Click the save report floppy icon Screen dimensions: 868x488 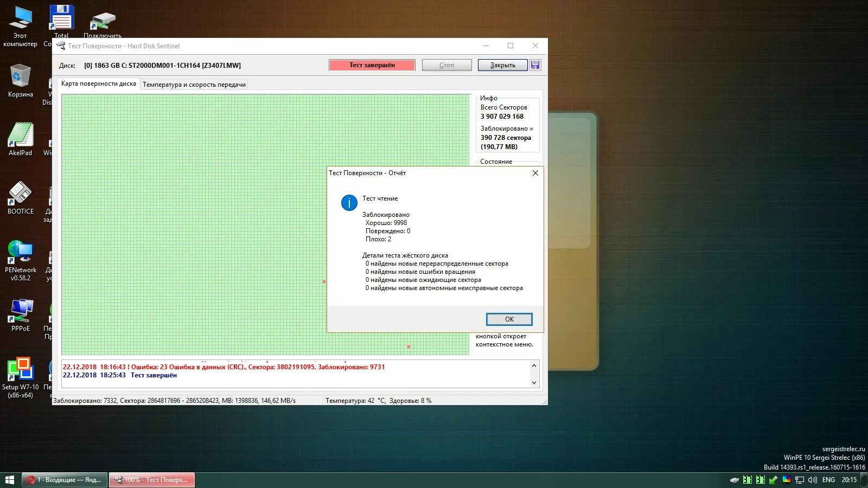tap(535, 65)
